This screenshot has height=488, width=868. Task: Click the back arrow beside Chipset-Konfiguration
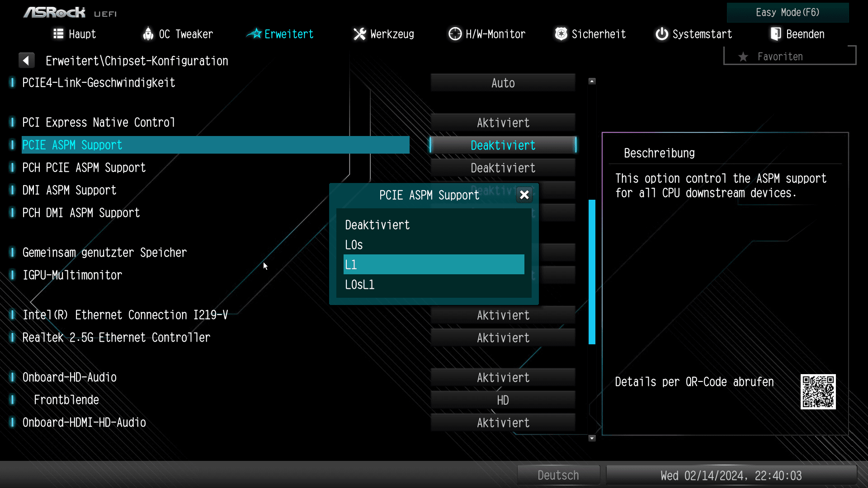[26, 61]
